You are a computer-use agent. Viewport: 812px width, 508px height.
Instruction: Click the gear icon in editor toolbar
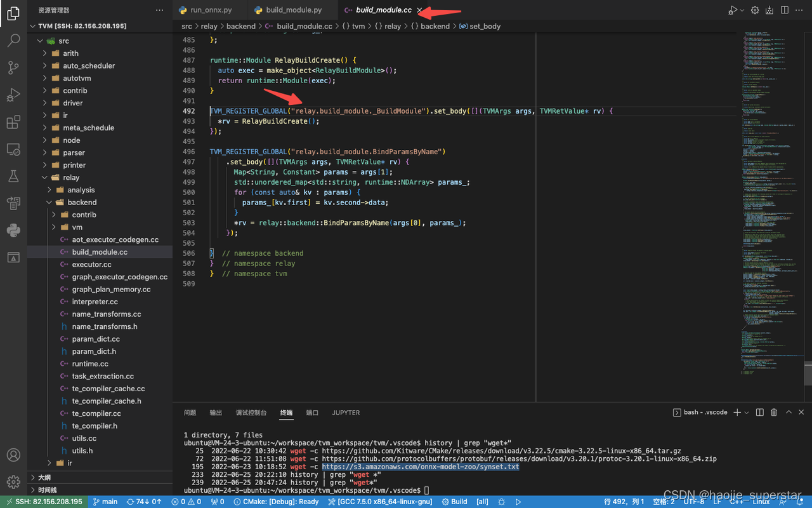click(755, 10)
